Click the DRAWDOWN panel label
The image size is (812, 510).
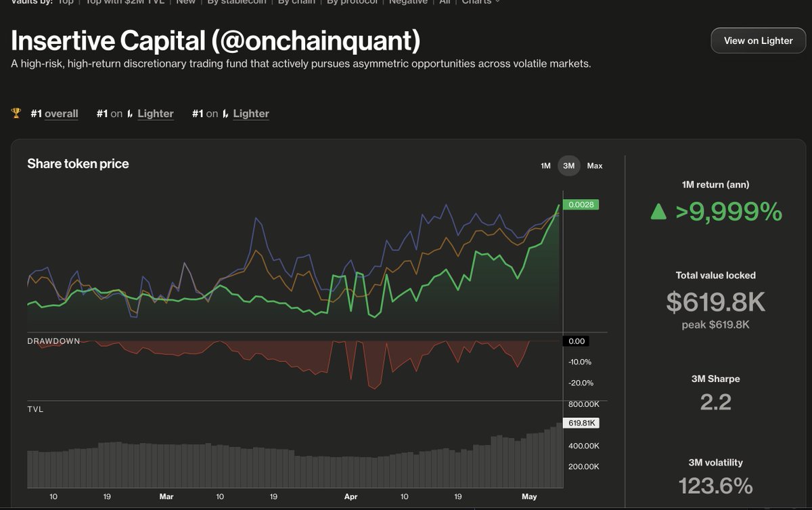pos(53,341)
